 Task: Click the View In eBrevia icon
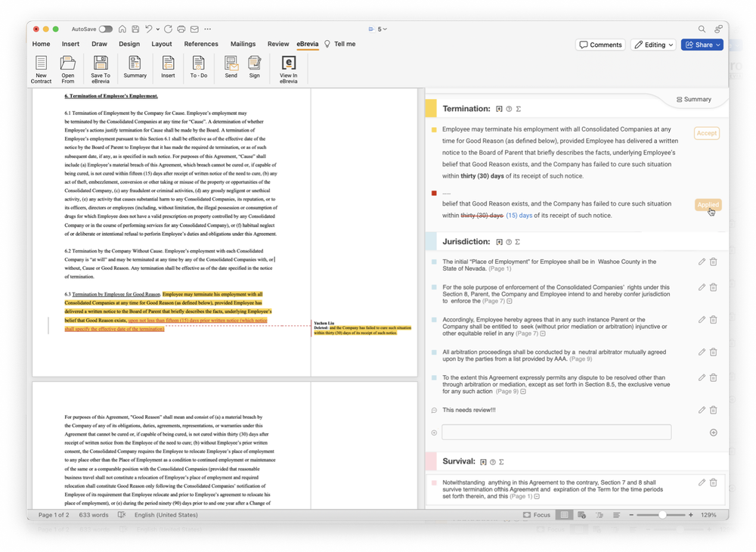click(x=288, y=69)
